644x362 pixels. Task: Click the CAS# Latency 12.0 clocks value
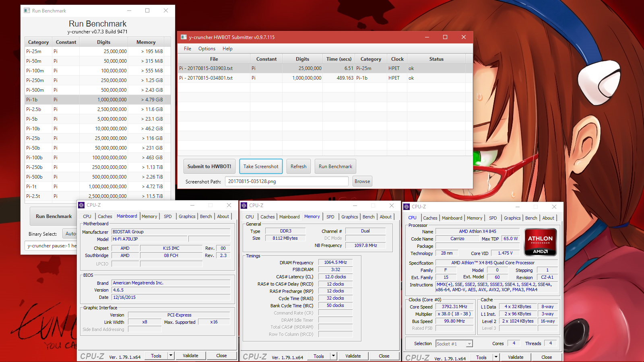click(x=336, y=277)
